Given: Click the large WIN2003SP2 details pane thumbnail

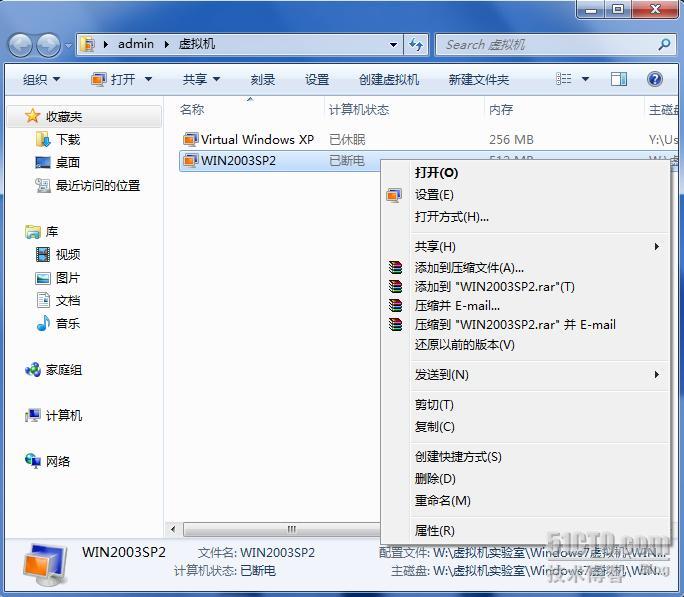Looking at the screenshot, I should point(44,564).
